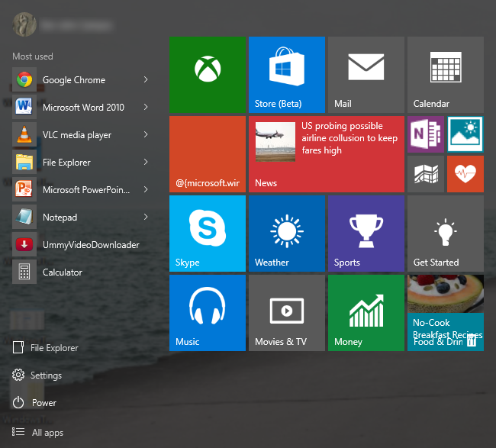Expand Microsoft Word 2010 jump list arrow
This screenshot has width=496, height=448.
pyautogui.click(x=146, y=107)
